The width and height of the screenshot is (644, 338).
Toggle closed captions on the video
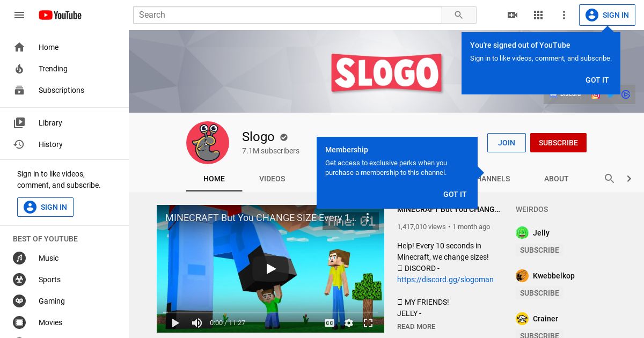tap(330, 323)
